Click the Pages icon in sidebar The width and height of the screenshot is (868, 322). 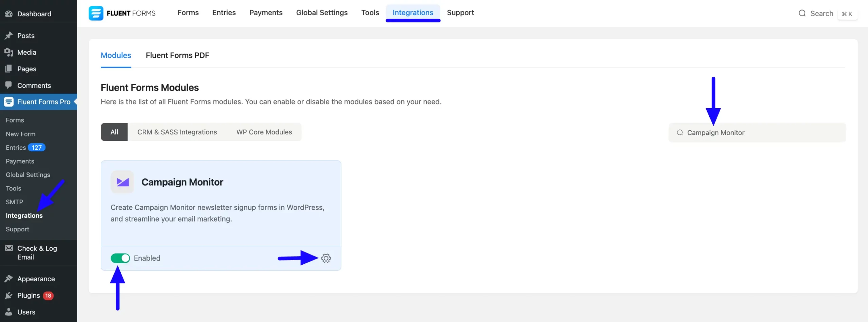coord(9,69)
